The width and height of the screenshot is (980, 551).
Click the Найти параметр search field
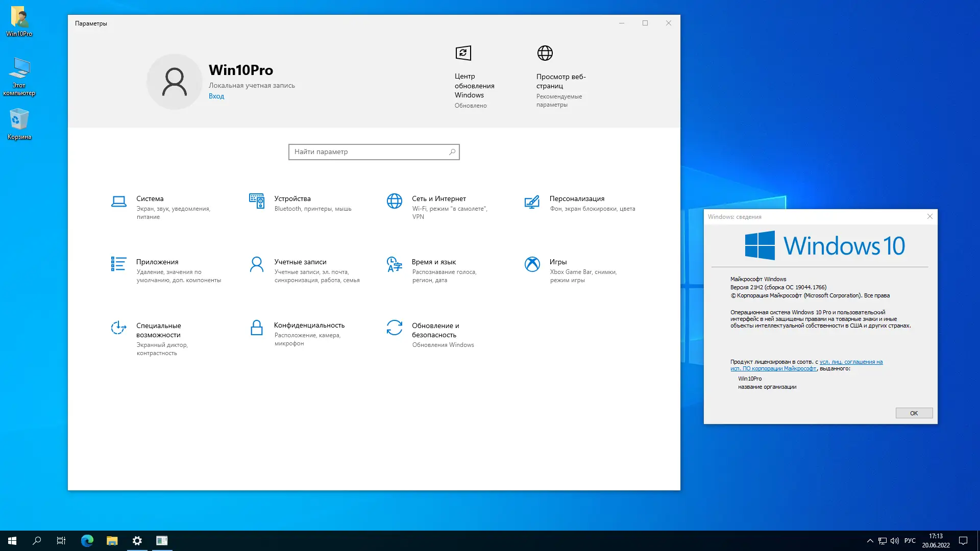click(374, 152)
